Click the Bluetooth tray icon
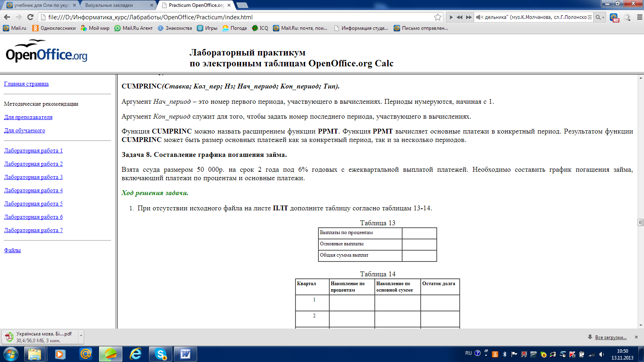 (x=505, y=354)
